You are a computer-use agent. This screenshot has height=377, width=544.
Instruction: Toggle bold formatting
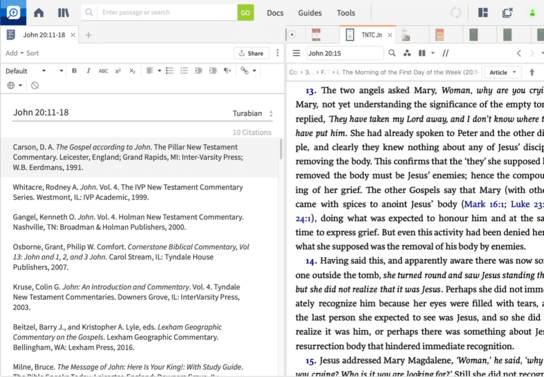click(x=74, y=71)
